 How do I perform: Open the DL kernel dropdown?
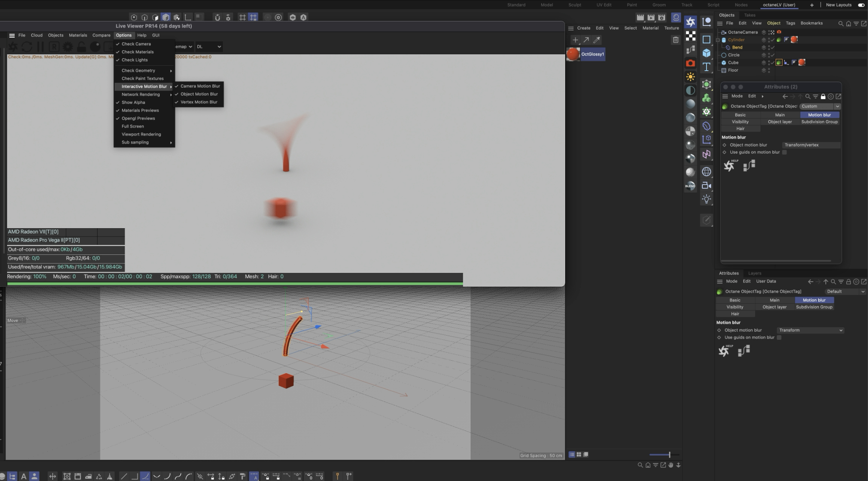tap(209, 47)
